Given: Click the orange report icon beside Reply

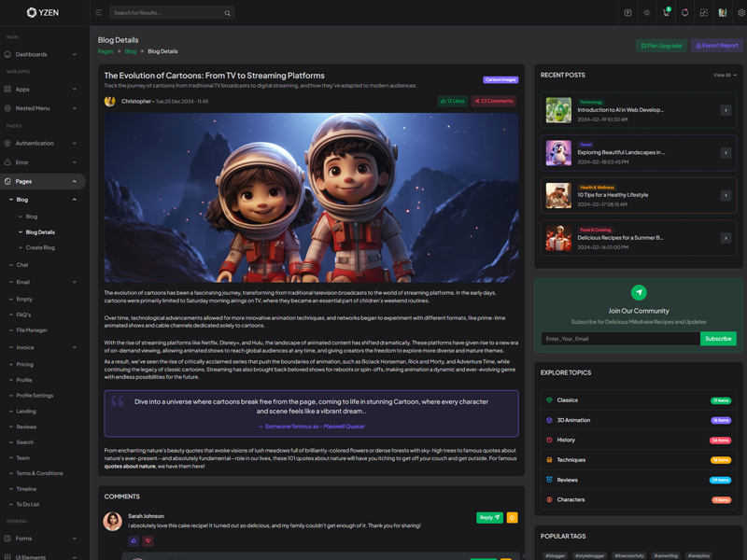Looking at the screenshot, I should [512, 517].
